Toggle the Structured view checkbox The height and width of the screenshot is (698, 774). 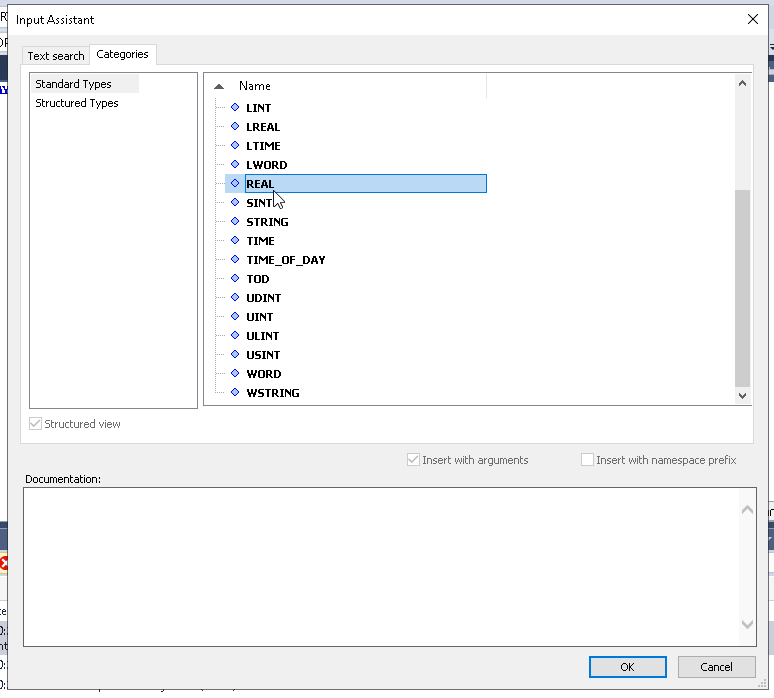[x=35, y=424]
